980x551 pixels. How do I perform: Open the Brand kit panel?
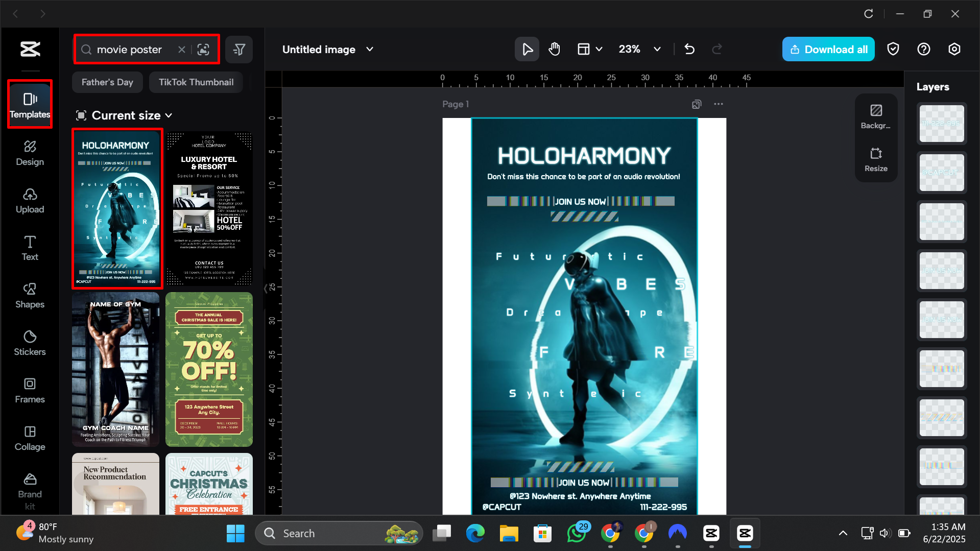[x=30, y=489]
